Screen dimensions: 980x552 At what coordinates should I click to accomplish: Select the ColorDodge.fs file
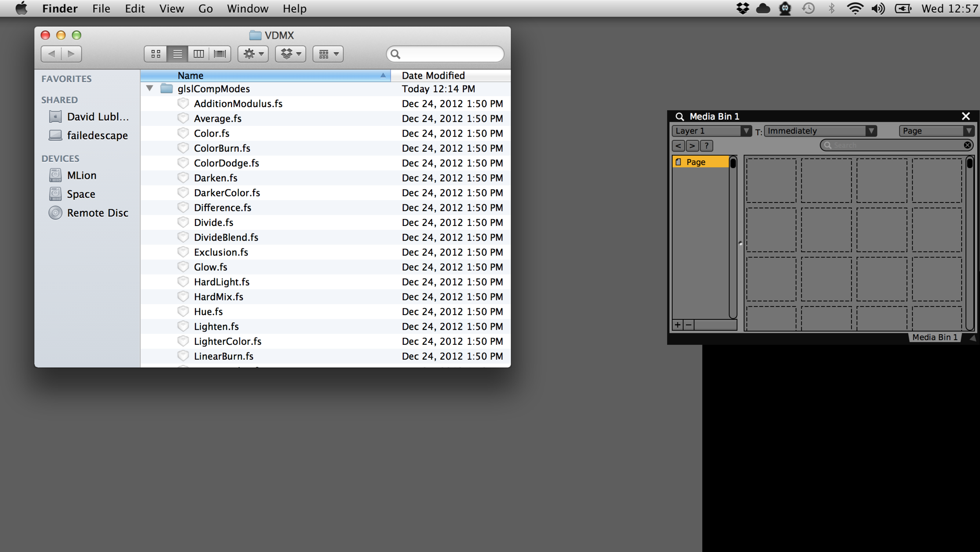coord(325,163)
